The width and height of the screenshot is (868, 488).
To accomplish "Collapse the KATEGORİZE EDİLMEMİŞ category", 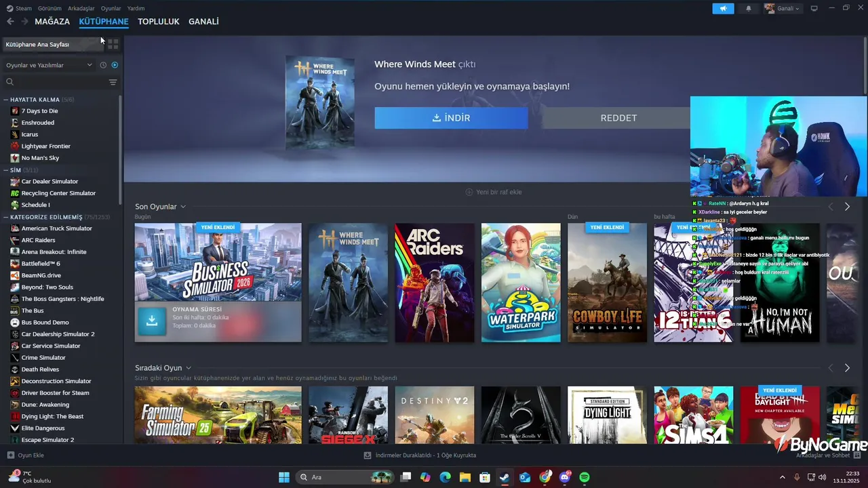I will click(6, 217).
